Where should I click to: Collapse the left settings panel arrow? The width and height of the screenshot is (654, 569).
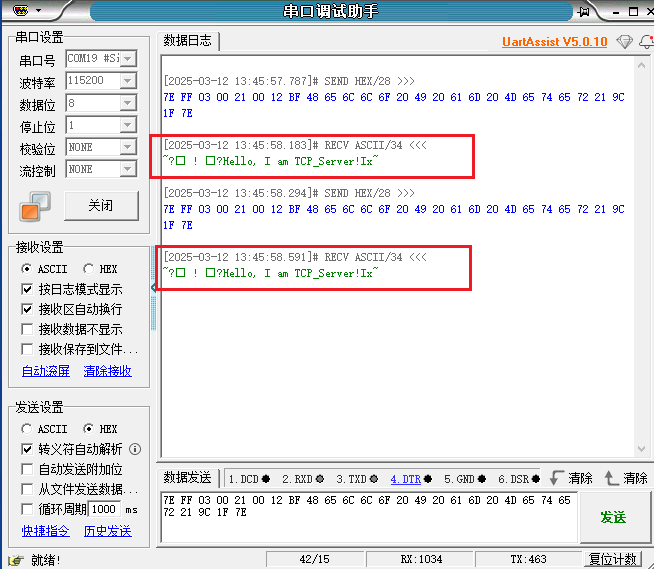click(153, 287)
